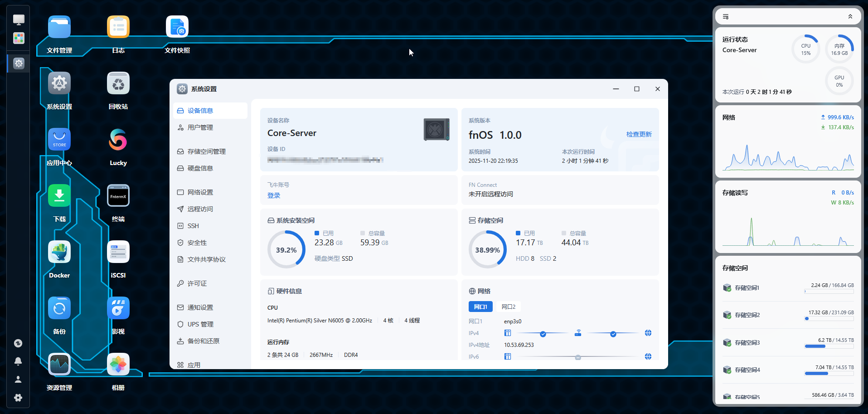Image resolution: width=868 pixels, height=414 pixels.
Task: Launch the 备份 backup app
Action: 59,308
